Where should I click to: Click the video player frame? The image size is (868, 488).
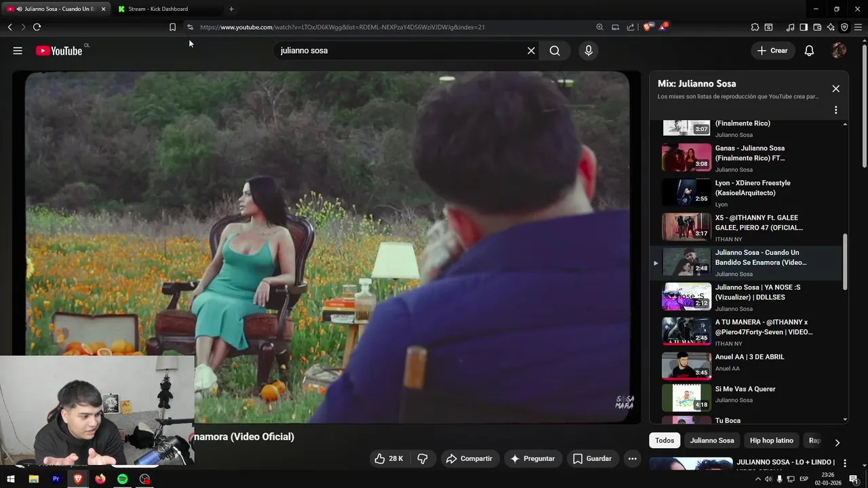[x=326, y=247]
